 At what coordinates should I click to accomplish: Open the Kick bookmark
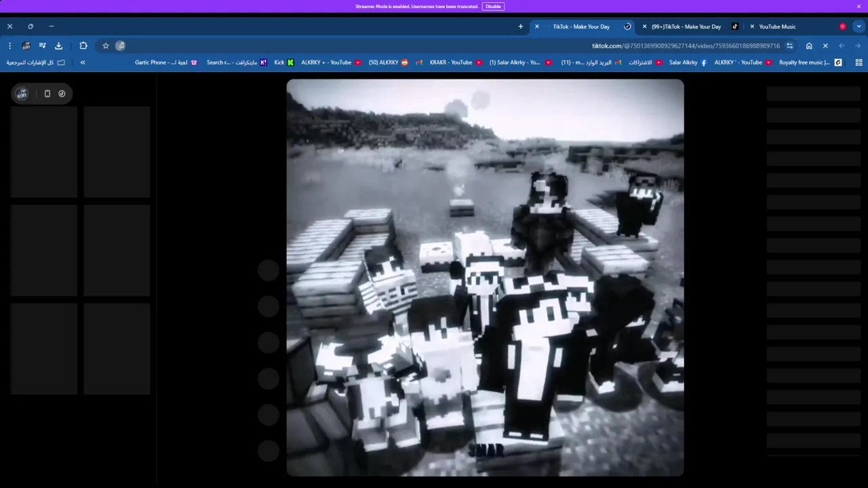click(x=284, y=62)
